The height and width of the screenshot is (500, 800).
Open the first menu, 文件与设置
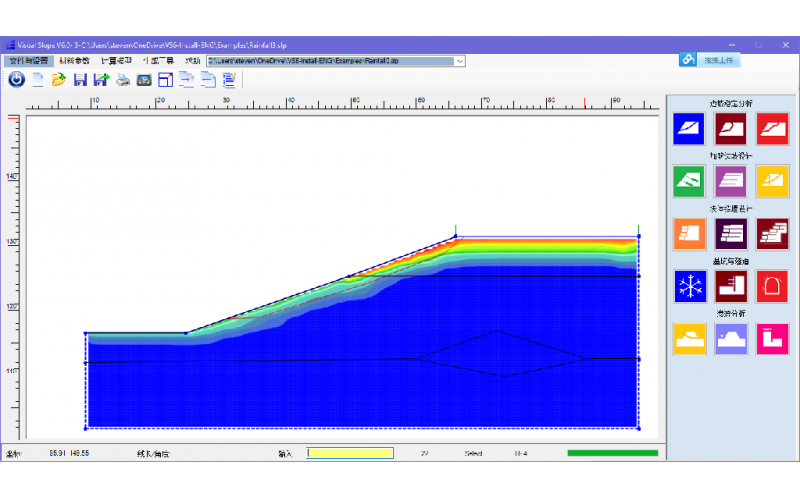28,61
